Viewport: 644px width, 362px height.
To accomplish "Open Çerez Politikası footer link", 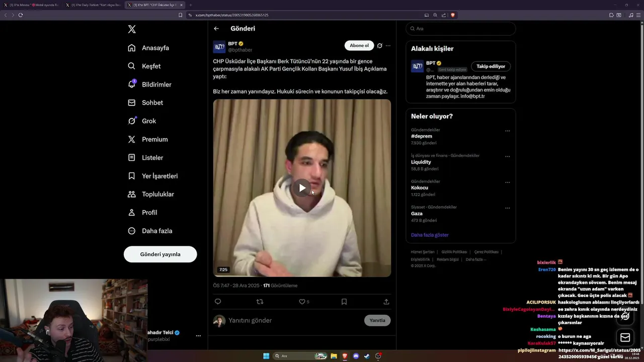I will point(486,252).
